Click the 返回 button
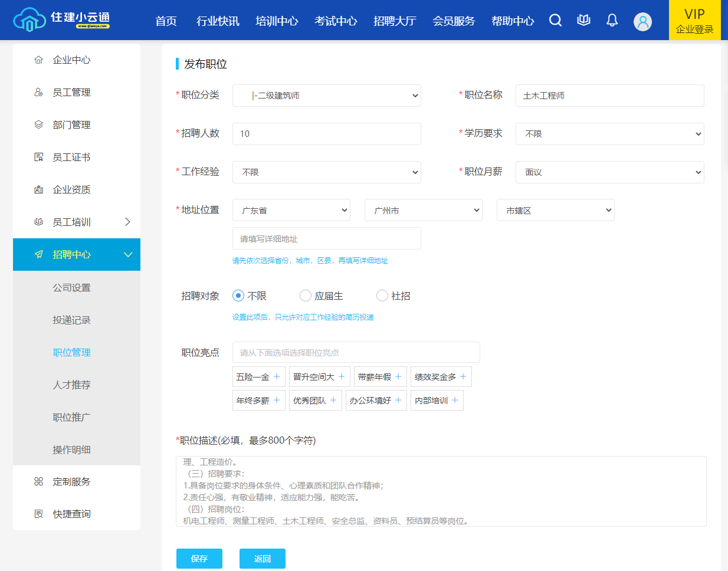Image resolution: width=728 pixels, height=571 pixels. pyautogui.click(x=262, y=559)
